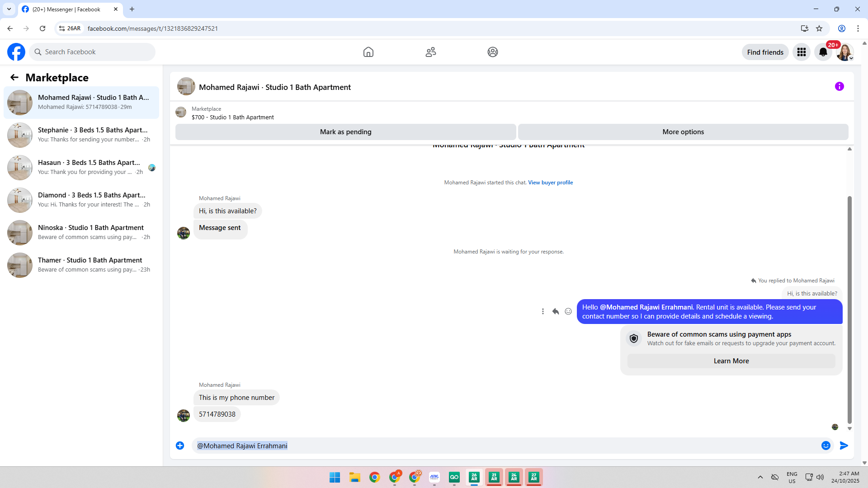React to the sent message with smiley icon

click(x=568, y=311)
